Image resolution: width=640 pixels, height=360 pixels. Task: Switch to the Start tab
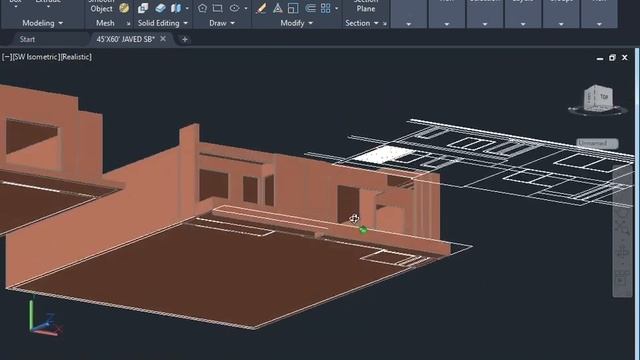tap(27, 39)
